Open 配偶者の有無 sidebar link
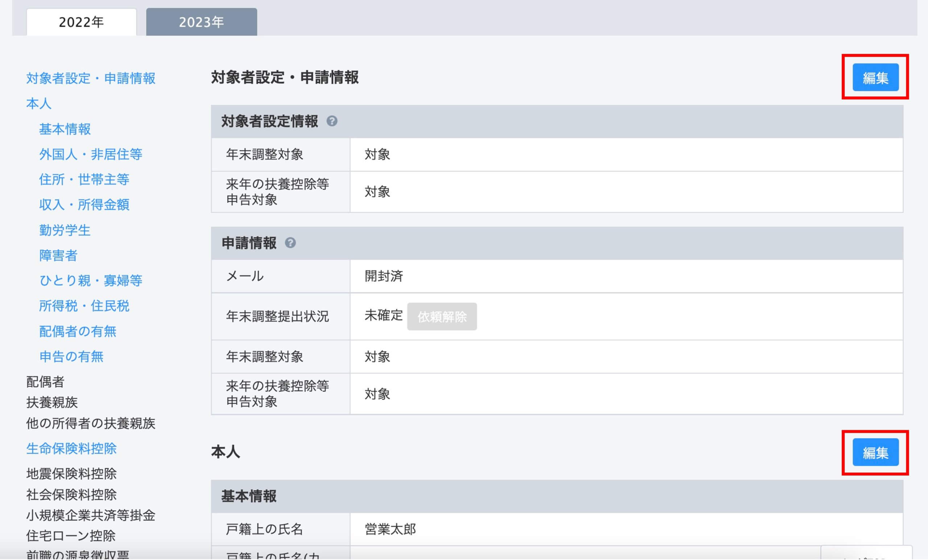The height and width of the screenshot is (560, 928). point(78,331)
